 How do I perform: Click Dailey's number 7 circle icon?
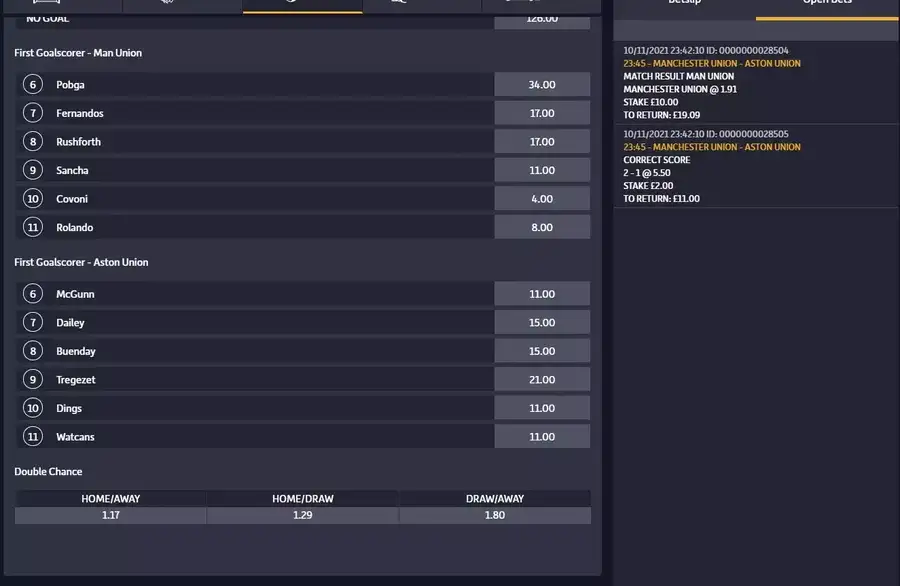pos(33,323)
